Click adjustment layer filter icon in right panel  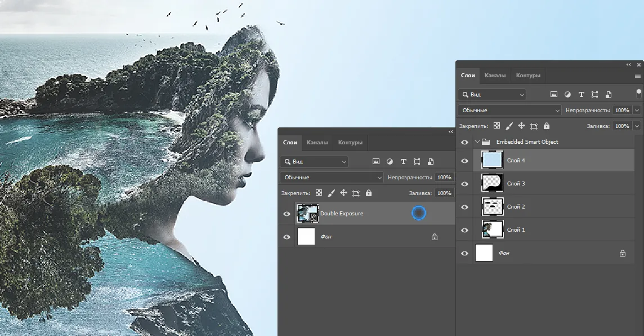click(567, 95)
